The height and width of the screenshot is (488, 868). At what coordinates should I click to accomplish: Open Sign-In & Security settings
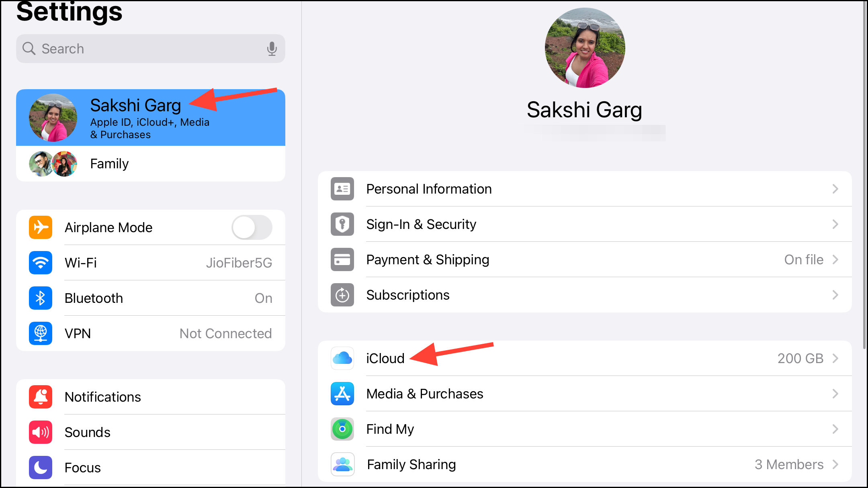[x=421, y=224]
